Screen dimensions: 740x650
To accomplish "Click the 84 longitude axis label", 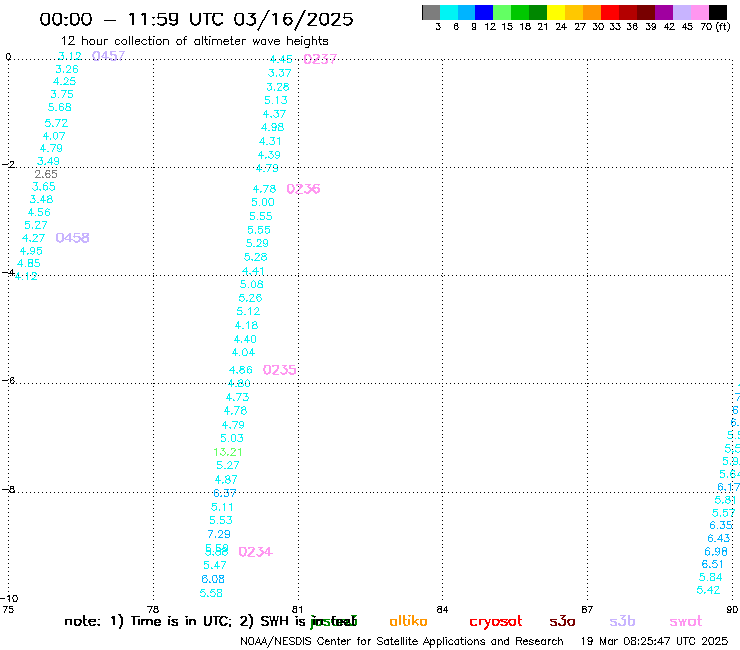I will pos(442,609).
